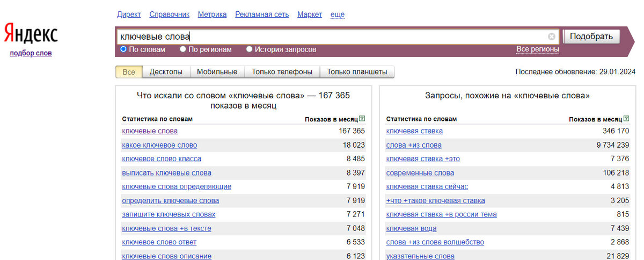Open the help icon beside left 'Показов в месяц'
644x260 pixels.
point(362,119)
